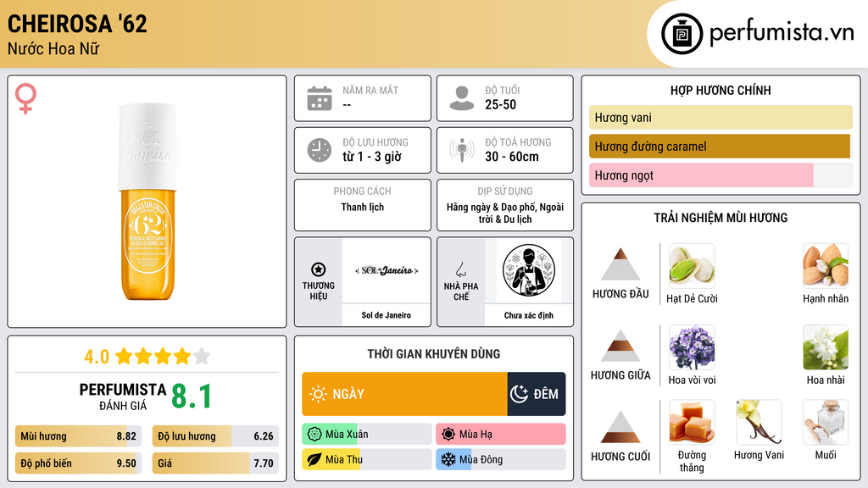The width and height of the screenshot is (868, 488).
Task: Click the fifth grey rating star
Action: click(x=202, y=356)
